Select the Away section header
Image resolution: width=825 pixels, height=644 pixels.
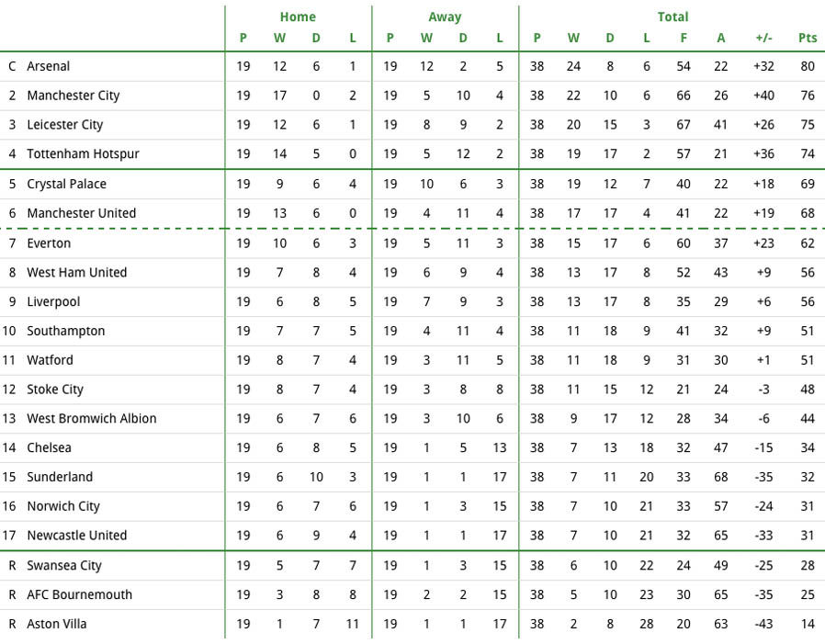click(445, 17)
